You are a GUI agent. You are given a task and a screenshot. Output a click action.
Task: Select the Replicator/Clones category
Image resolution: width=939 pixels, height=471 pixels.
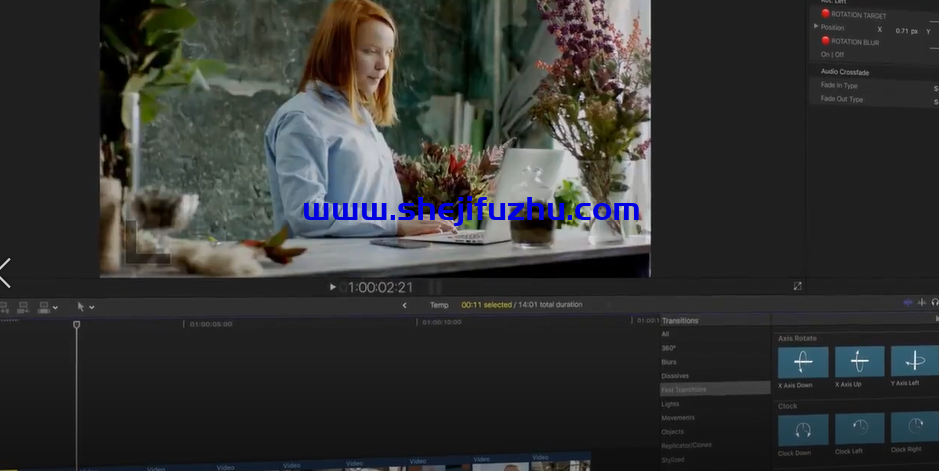tap(686, 446)
